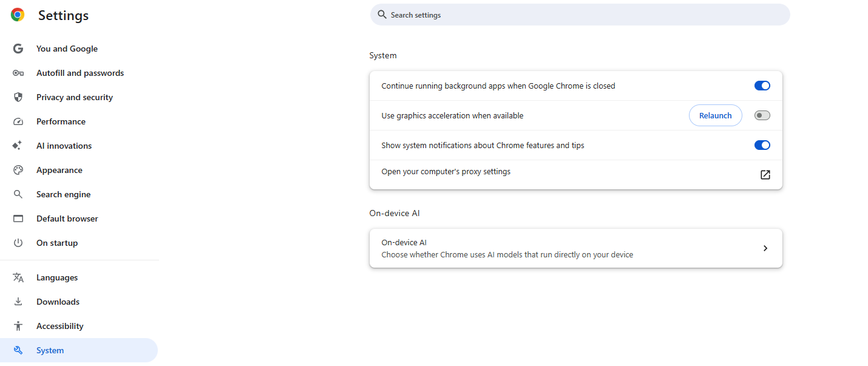
Task: Open the You and Google section
Action: 67,49
